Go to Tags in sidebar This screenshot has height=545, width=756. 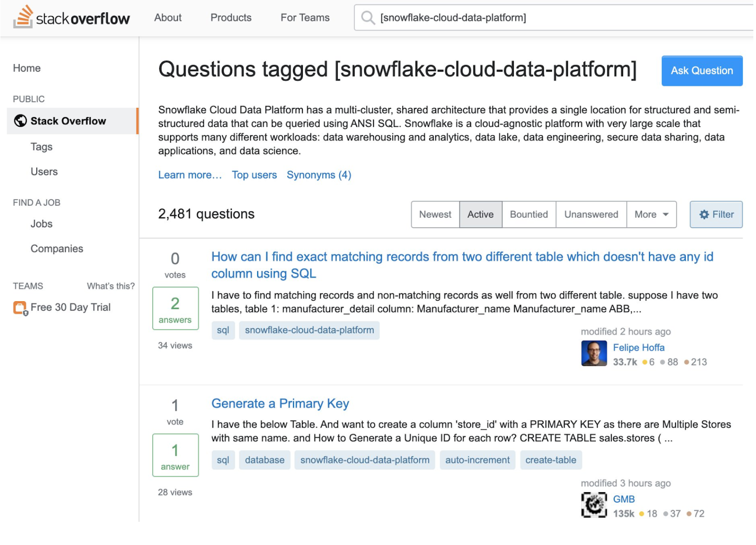(42, 147)
